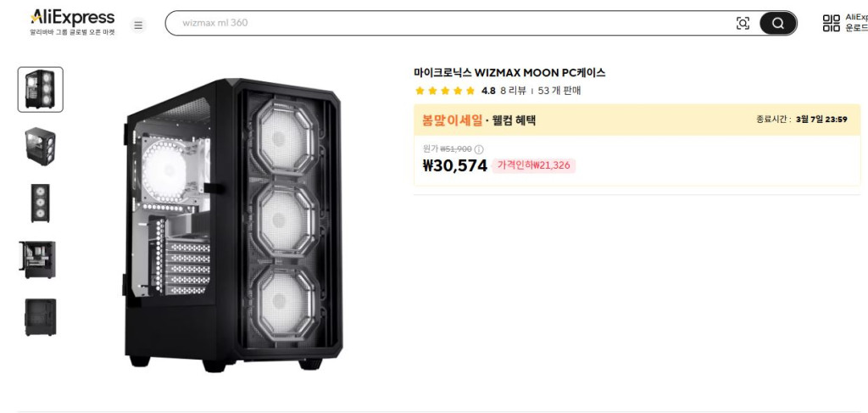This screenshot has width=868, height=413.
Task: Open the fifth thumbnail, dark rear view
Action: 41,316
